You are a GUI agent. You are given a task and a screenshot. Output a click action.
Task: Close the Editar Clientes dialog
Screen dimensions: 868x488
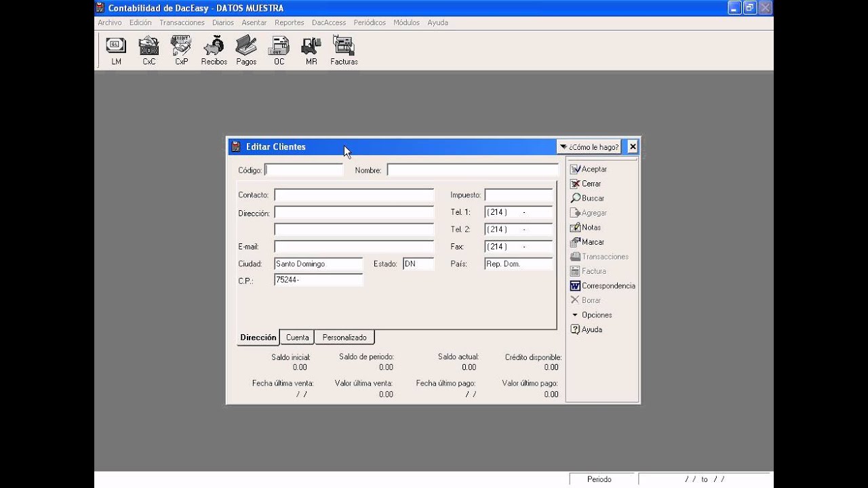pyautogui.click(x=632, y=146)
